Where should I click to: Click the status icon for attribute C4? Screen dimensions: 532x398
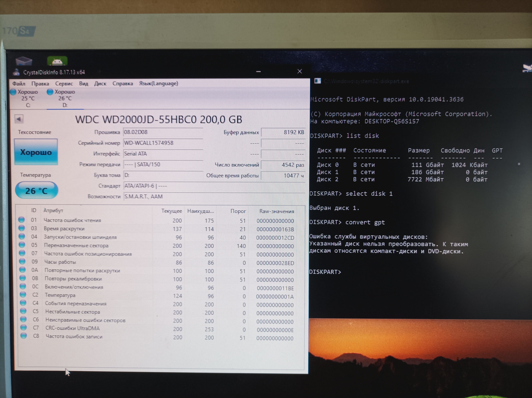23,303
